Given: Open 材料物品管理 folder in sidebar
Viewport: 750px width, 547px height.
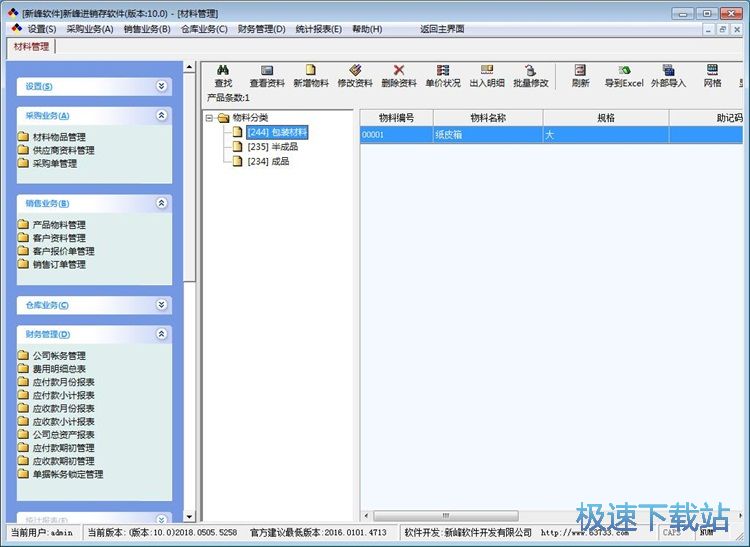Looking at the screenshot, I should (x=52, y=137).
